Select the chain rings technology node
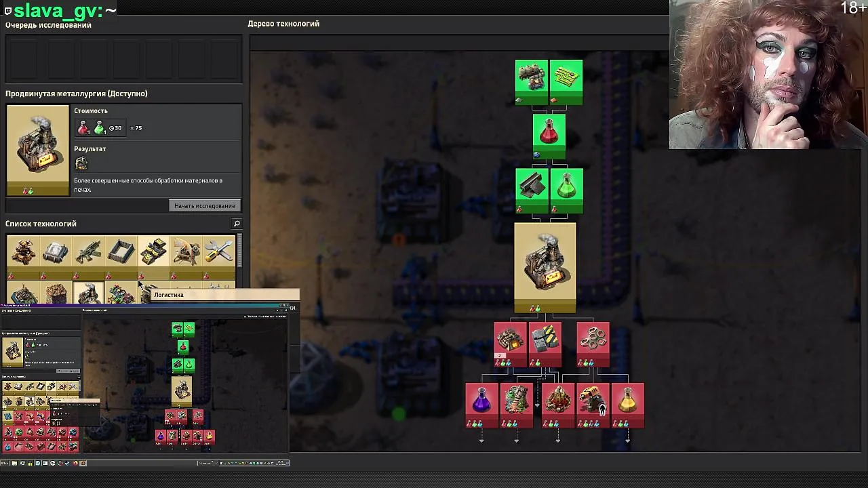Image resolution: width=868 pixels, height=488 pixels. point(593,344)
